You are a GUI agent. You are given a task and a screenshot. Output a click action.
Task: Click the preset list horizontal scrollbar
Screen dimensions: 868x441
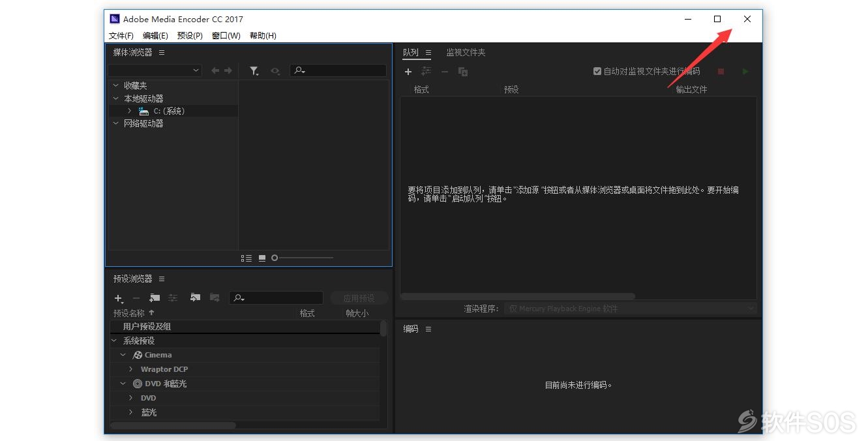pyautogui.click(x=173, y=425)
